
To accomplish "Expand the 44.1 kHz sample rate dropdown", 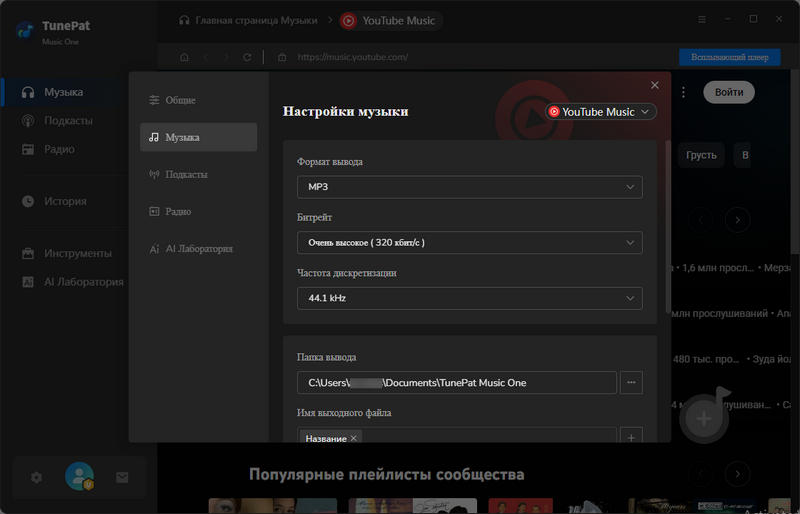I will click(x=469, y=298).
